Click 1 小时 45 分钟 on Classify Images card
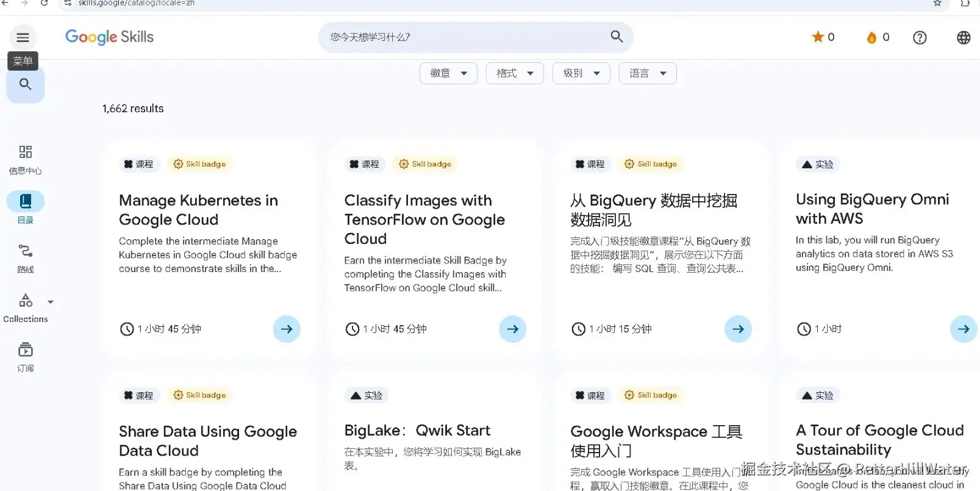 tap(395, 329)
